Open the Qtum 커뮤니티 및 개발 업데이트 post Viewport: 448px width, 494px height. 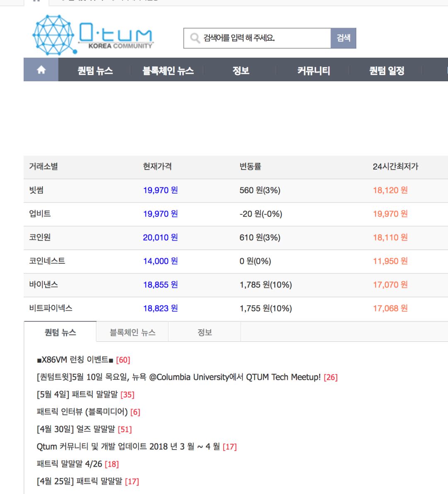[128, 446]
